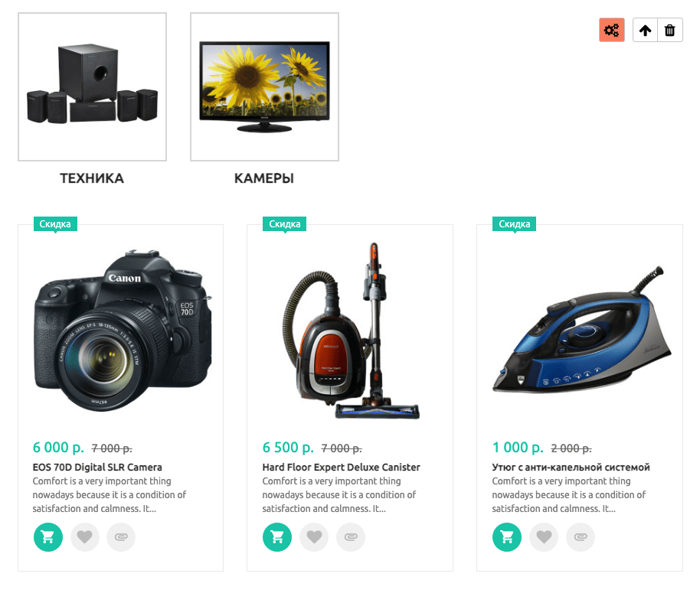Select the TV monitor category thumbnail
Viewport: 700px width, 590px height.
(264, 87)
